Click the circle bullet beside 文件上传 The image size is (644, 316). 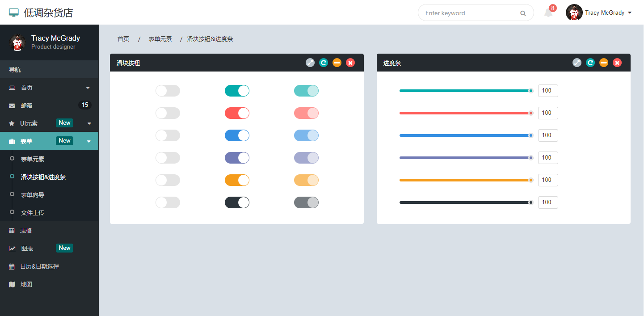click(12, 212)
